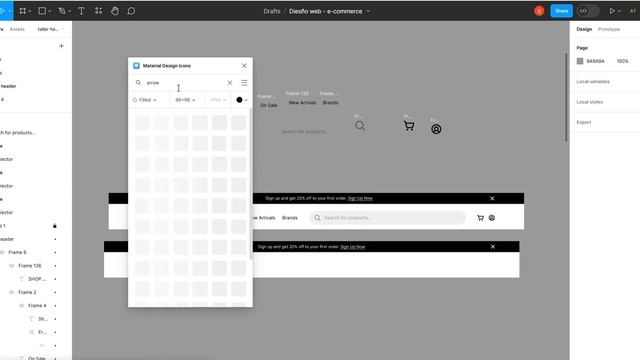
Task: Select the Frame 6 layer
Action: coord(17,252)
